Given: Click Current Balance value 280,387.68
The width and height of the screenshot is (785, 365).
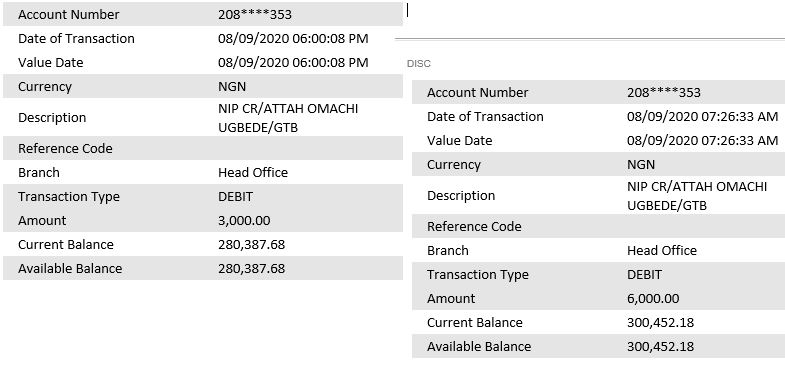Looking at the screenshot, I should (x=251, y=244).
